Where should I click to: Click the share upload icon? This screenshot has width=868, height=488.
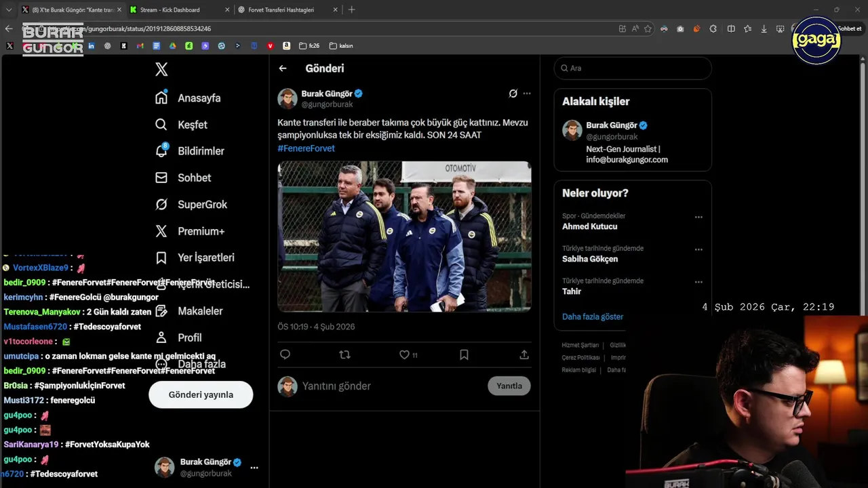pyautogui.click(x=524, y=354)
